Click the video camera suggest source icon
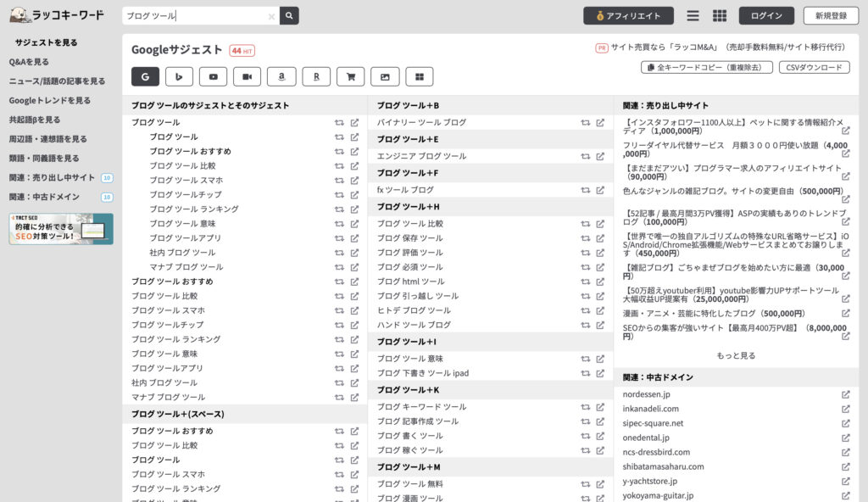The image size is (868, 502). 247,75
